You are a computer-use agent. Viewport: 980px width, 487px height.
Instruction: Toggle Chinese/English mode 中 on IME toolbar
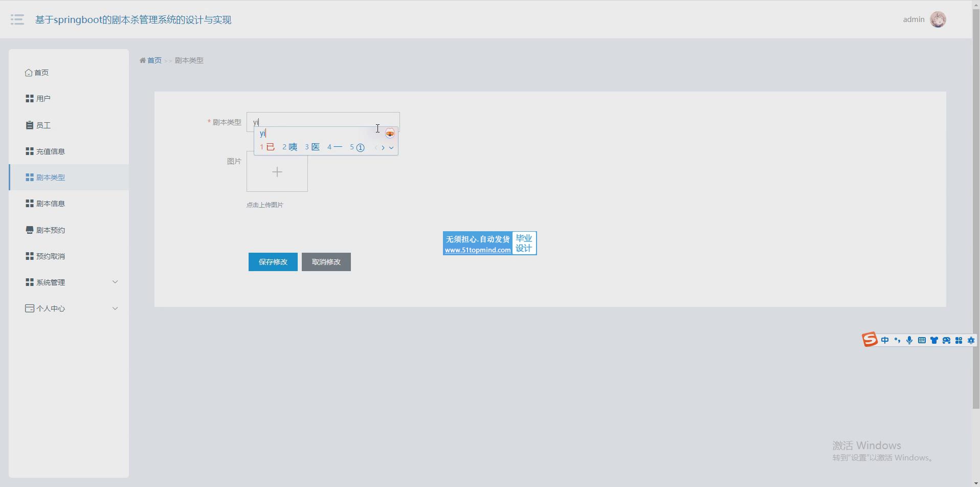[885, 340]
